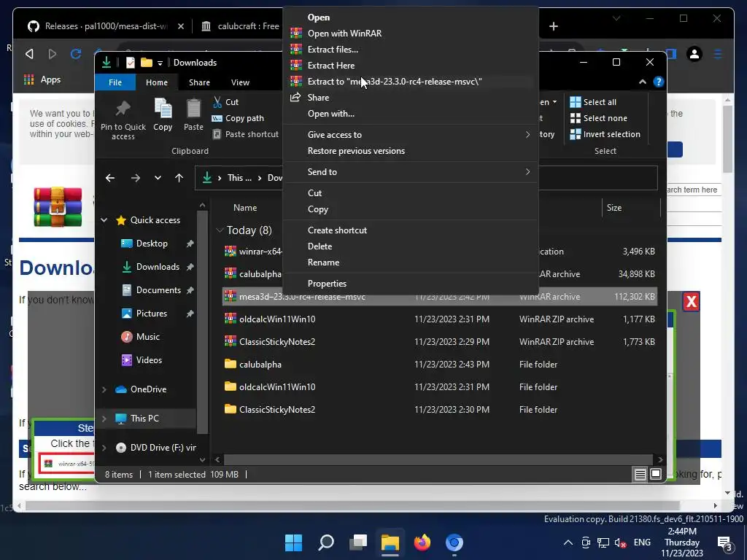Sort files by Name column header
Viewport: 747px width, 560px height.
[x=245, y=208]
